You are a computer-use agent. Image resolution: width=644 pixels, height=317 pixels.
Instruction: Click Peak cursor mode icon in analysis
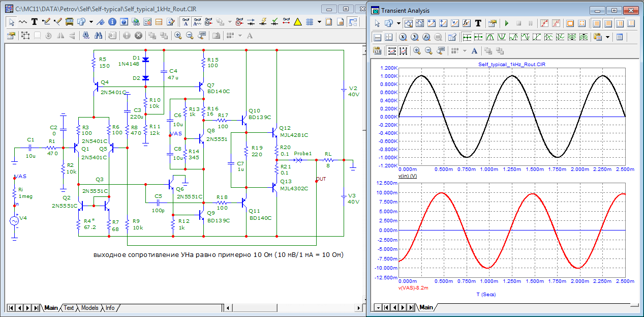(x=489, y=37)
